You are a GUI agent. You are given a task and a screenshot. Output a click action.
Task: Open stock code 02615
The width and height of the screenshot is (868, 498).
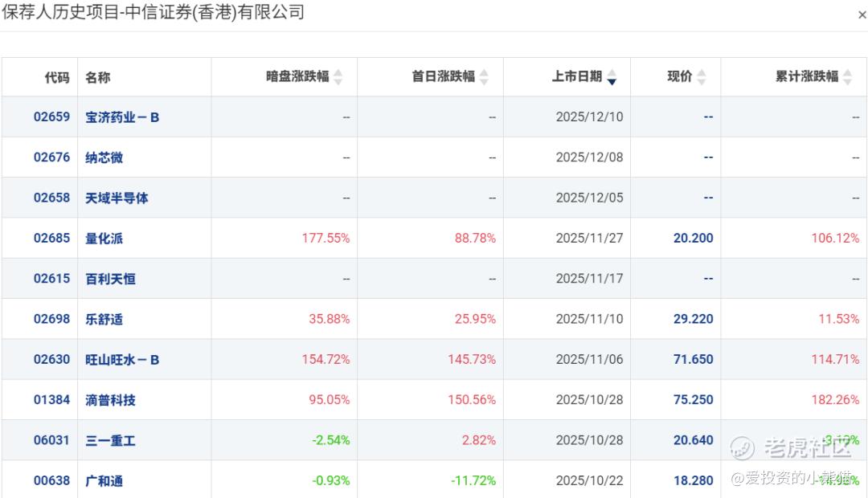[x=51, y=279]
